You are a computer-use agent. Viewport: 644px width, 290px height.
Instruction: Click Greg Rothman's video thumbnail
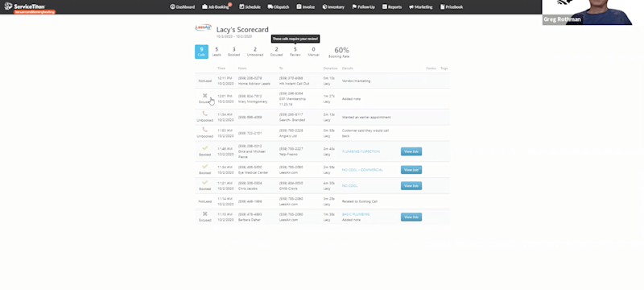click(587, 12)
